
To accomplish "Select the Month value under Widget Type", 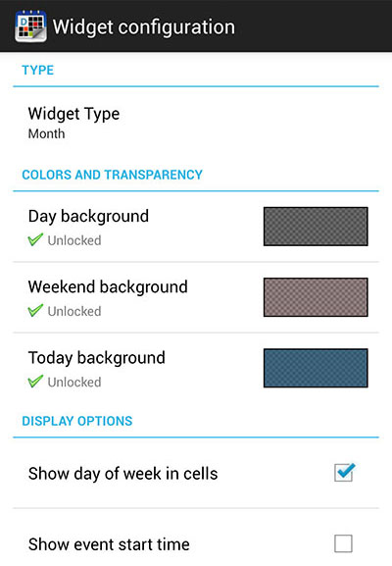I will pyautogui.click(x=46, y=134).
